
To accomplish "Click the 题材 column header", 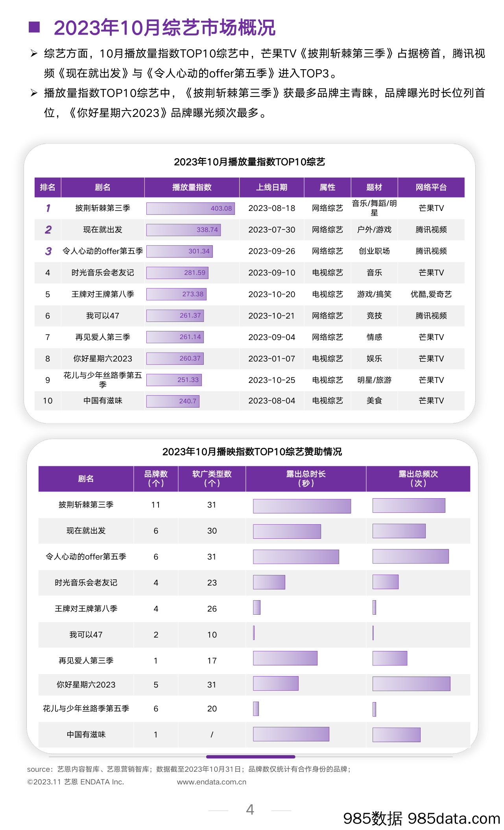I will pyautogui.click(x=374, y=187).
